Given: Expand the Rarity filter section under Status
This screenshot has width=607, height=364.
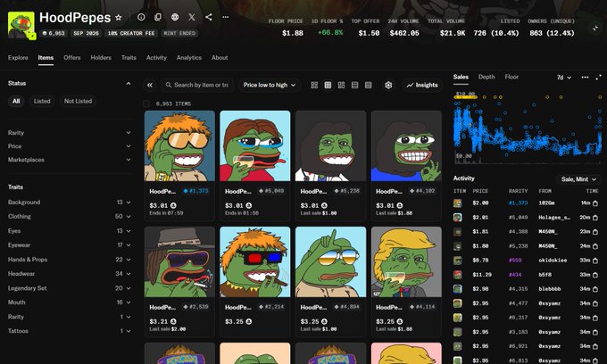Looking at the screenshot, I should (x=70, y=133).
